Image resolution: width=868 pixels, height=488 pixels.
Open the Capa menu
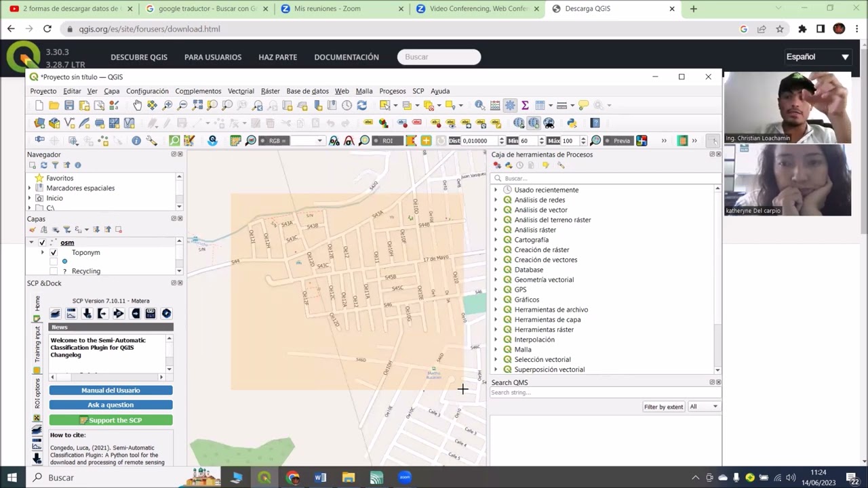pos(111,91)
